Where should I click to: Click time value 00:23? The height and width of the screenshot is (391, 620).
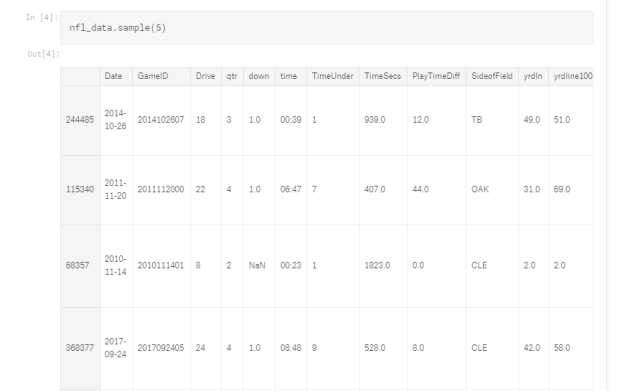[291, 265]
